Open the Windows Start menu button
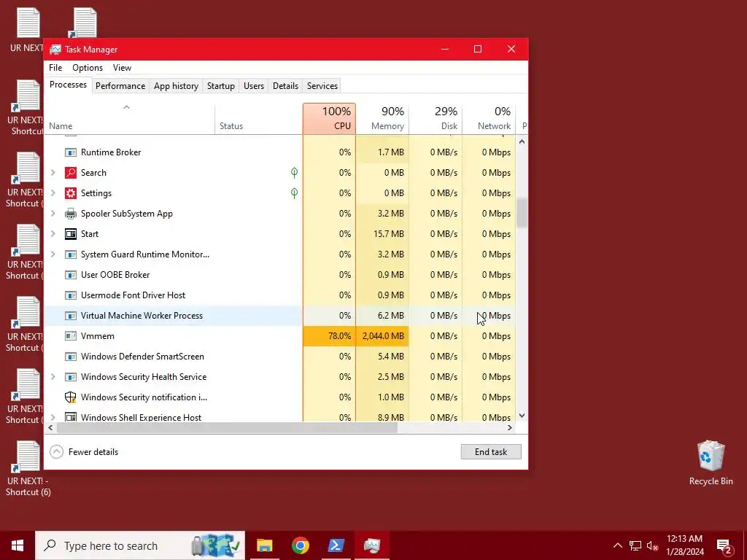 (18, 545)
